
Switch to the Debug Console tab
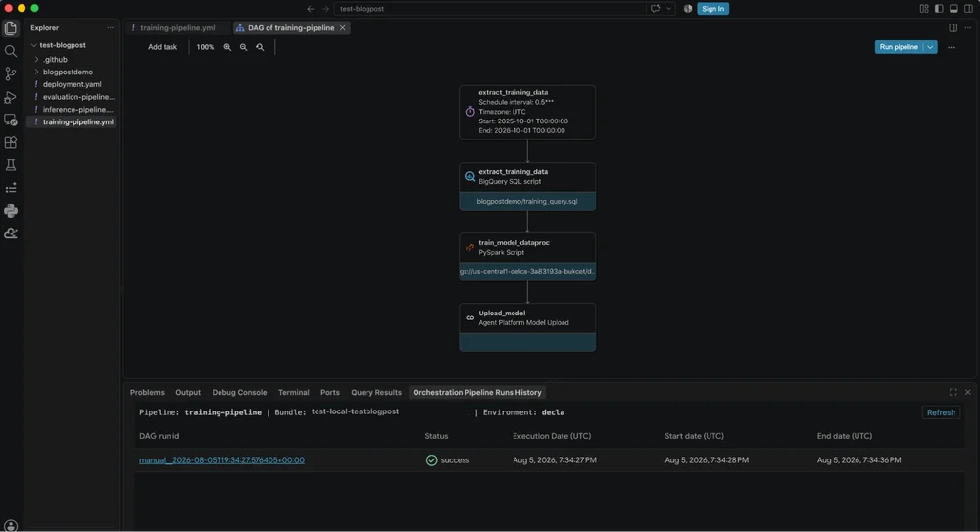click(239, 393)
